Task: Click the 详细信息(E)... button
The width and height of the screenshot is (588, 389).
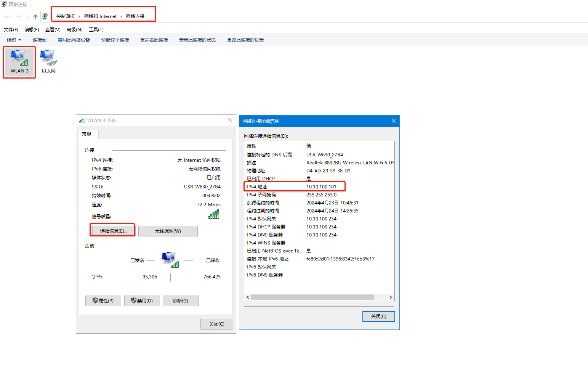Action: (113, 231)
